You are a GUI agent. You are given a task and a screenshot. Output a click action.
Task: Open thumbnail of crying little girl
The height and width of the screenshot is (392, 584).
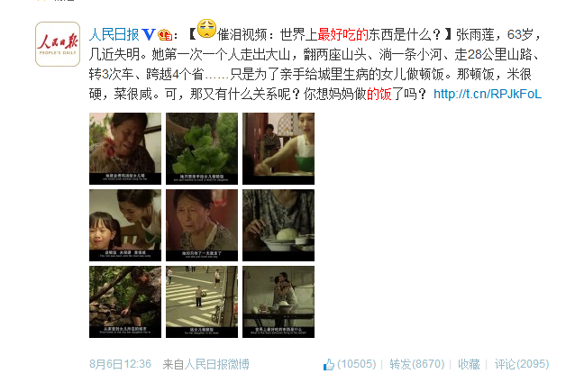click(125, 225)
